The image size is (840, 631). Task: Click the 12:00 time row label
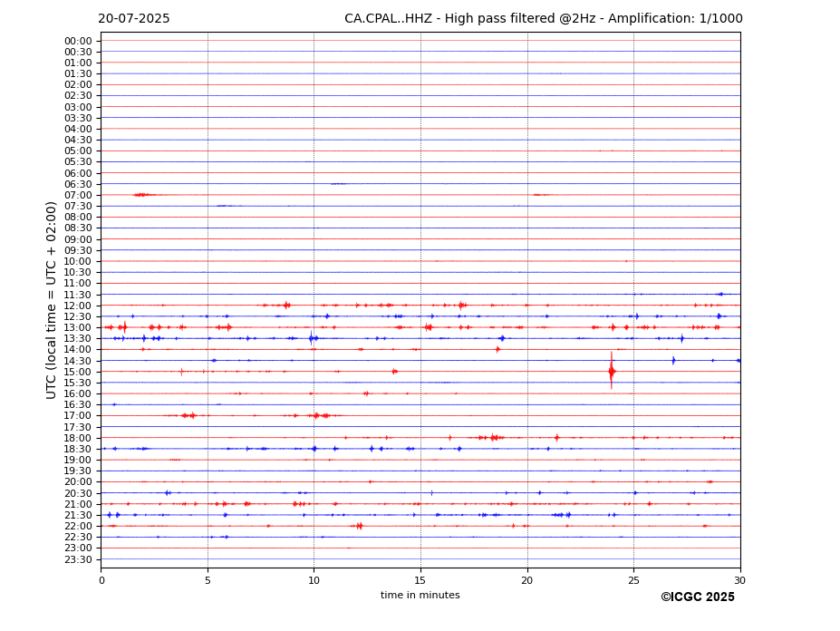[78, 306]
